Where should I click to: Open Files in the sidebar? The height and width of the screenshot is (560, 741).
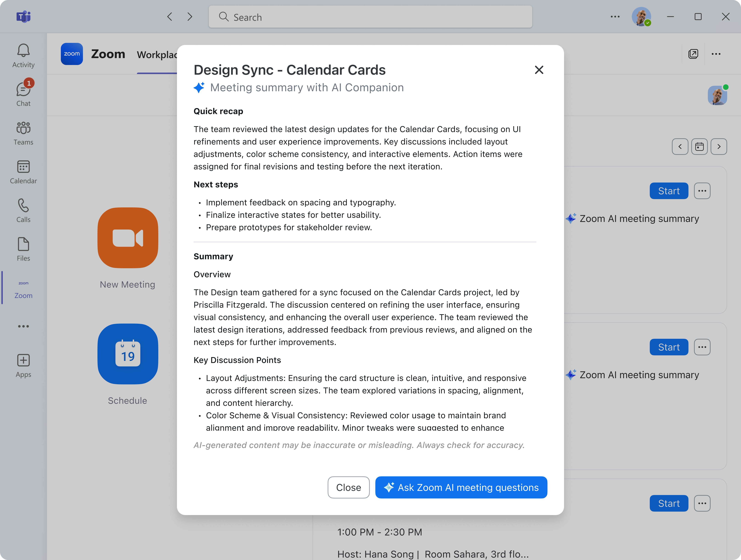(x=23, y=249)
